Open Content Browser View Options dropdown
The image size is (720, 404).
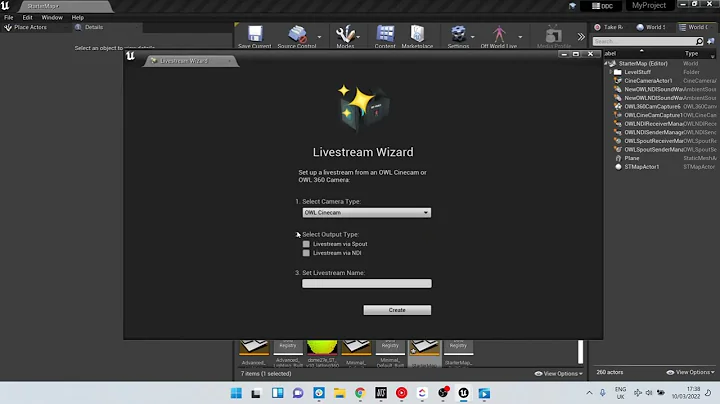click(x=559, y=374)
